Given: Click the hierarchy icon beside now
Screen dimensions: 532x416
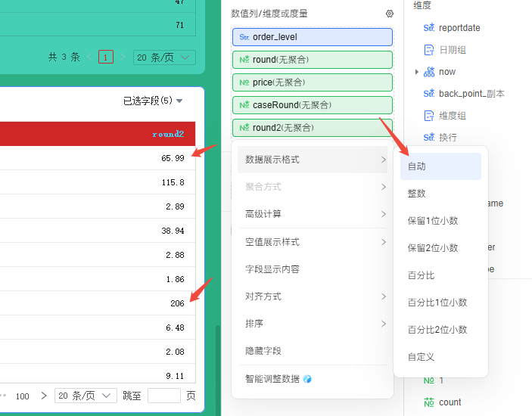Looking at the screenshot, I should (429, 72).
